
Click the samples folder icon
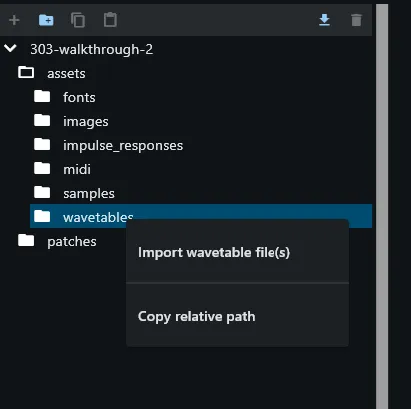(x=42, y=193)
